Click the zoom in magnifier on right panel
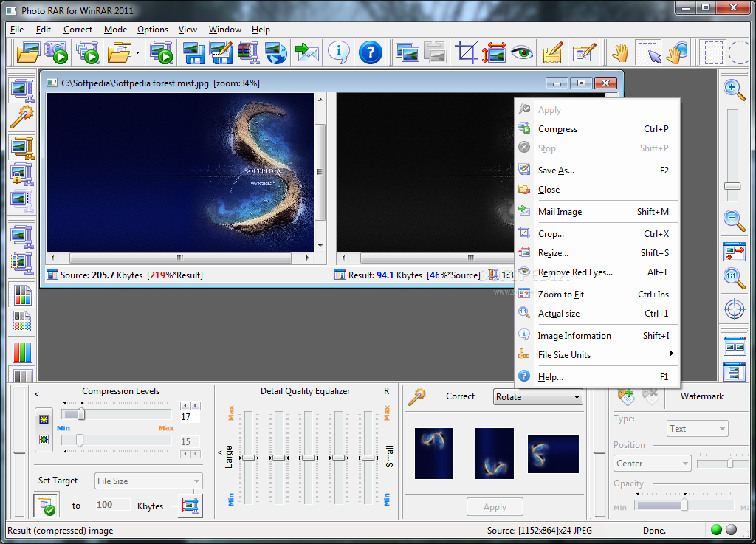Screen dimensions: 756x544 pos(734,90)
